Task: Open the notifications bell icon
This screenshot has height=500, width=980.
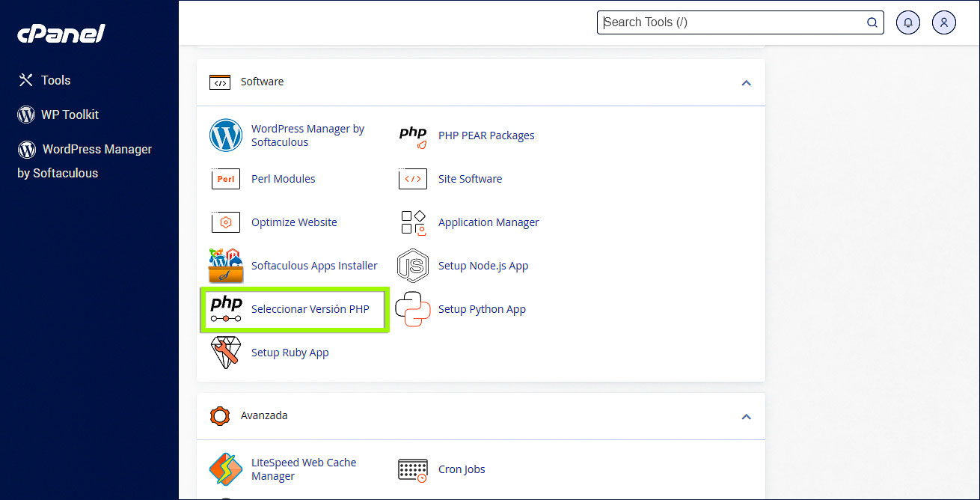Action: tap(908, 22)
